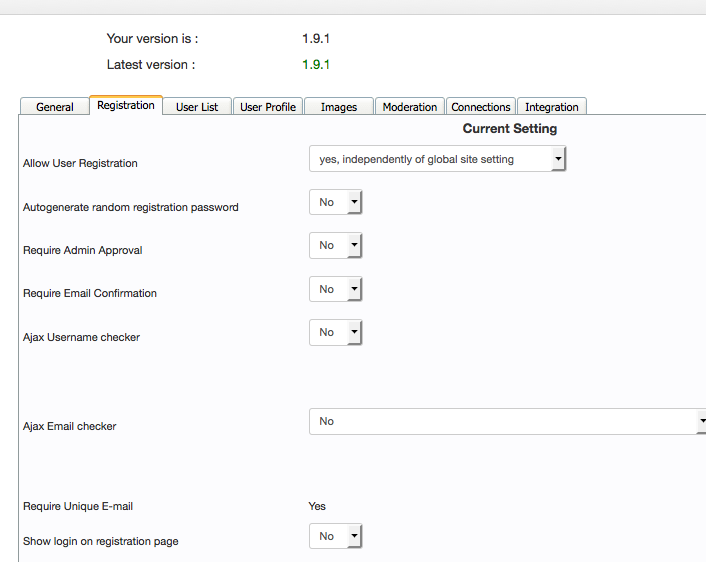This screenshot has width=706, height=562.
Task: Expand the Ajax Email checker dropdown
Action: click(x=507, y=421)
